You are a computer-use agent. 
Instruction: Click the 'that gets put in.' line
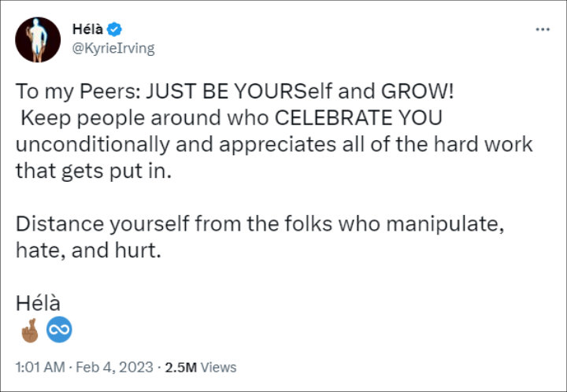[x=93, y=172]
